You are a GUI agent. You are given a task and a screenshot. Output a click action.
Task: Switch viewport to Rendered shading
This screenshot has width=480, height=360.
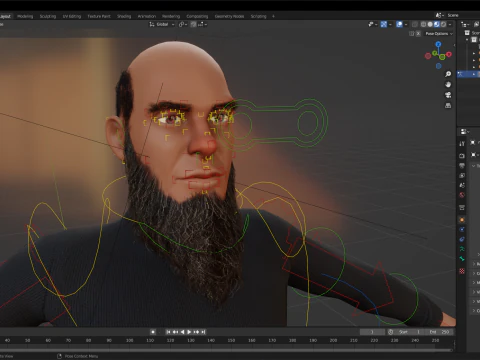tap(443, 24)
